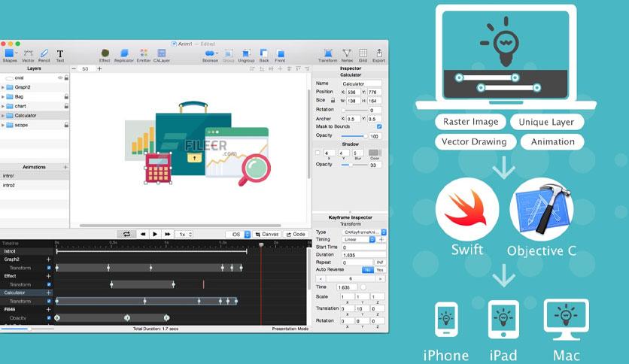Viewport: 629px width, 364px height.
Task: Expand the scope layer group
Action: pyautogui.click(x=3, y=125)
